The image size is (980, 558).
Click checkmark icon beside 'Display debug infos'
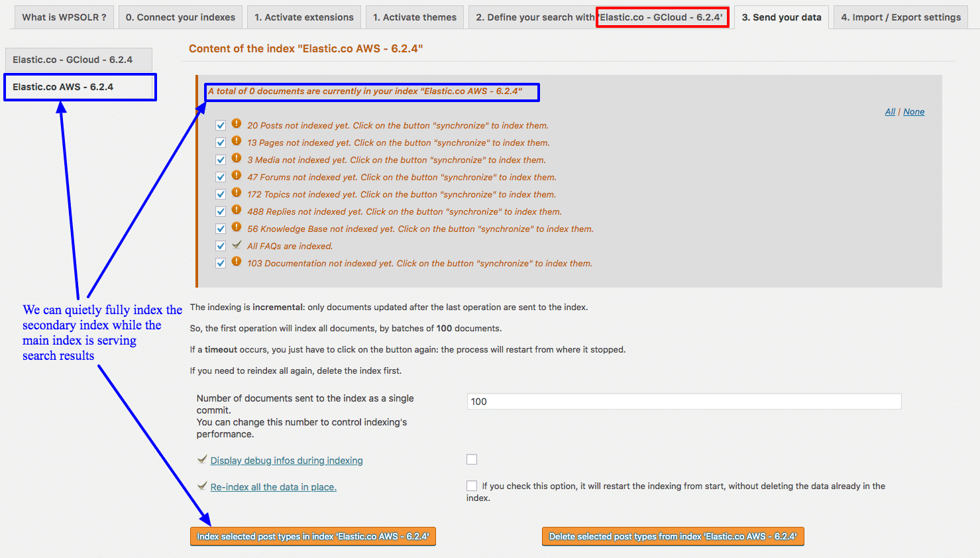[x=202, y=459]
